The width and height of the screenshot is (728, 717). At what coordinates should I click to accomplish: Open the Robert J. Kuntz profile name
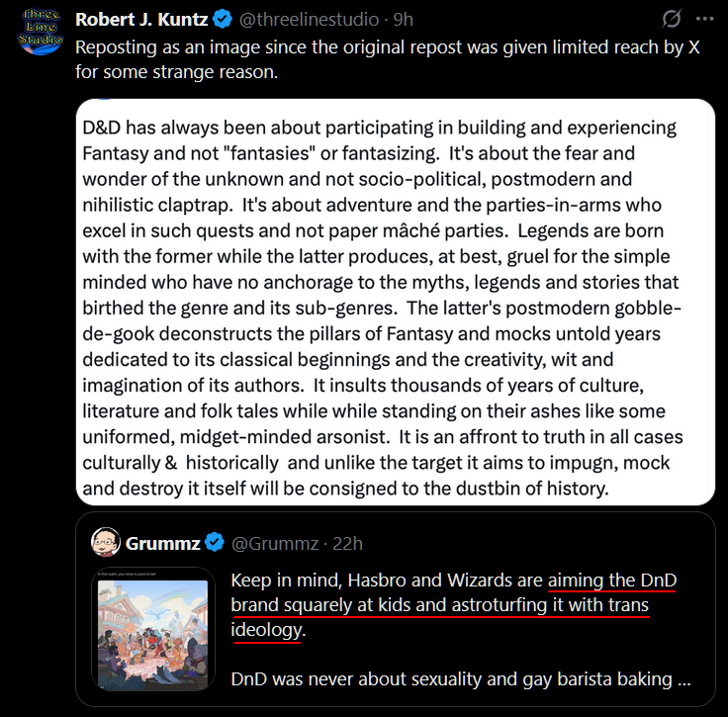pos(141,20)
